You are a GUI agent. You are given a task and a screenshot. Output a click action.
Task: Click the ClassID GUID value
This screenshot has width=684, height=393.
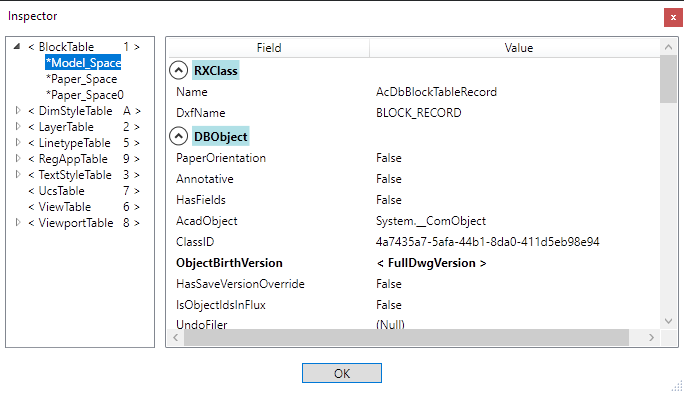pos(487,242)
